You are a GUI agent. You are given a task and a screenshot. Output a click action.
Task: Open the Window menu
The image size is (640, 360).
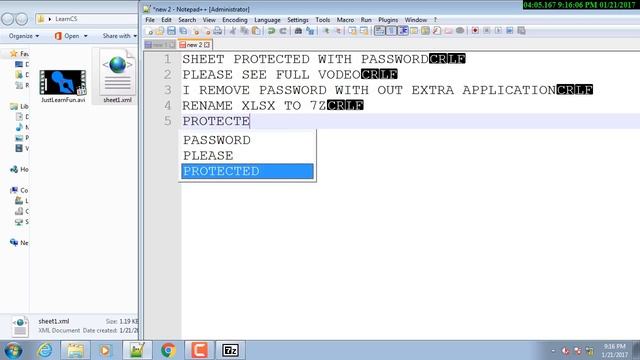pos(416,20)
